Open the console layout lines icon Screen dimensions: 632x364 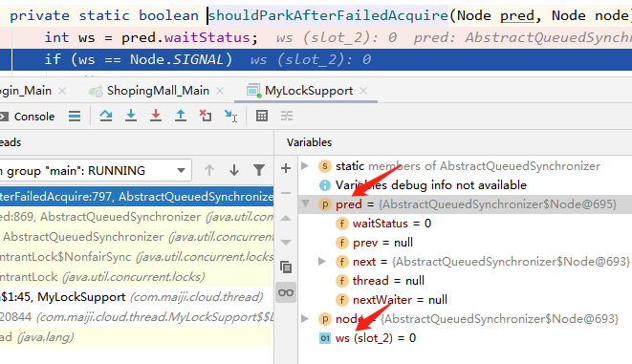pos(75,116)
